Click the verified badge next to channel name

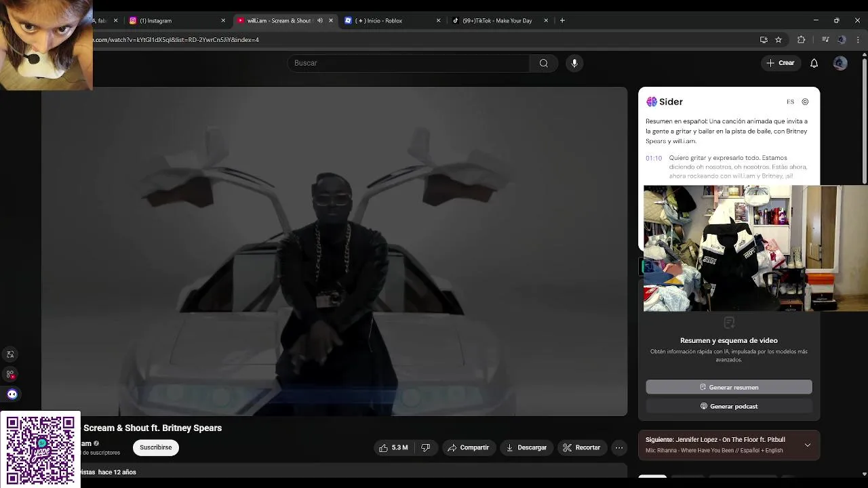tap(96, 443)
